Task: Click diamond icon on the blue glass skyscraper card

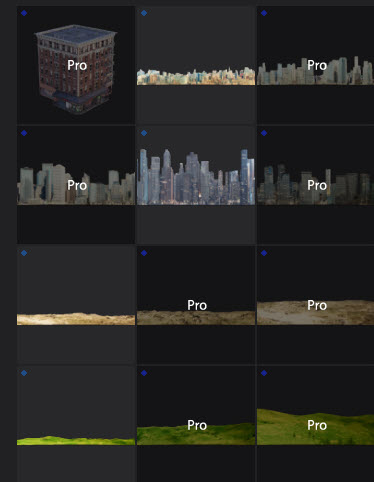Action: click(144, 133)
